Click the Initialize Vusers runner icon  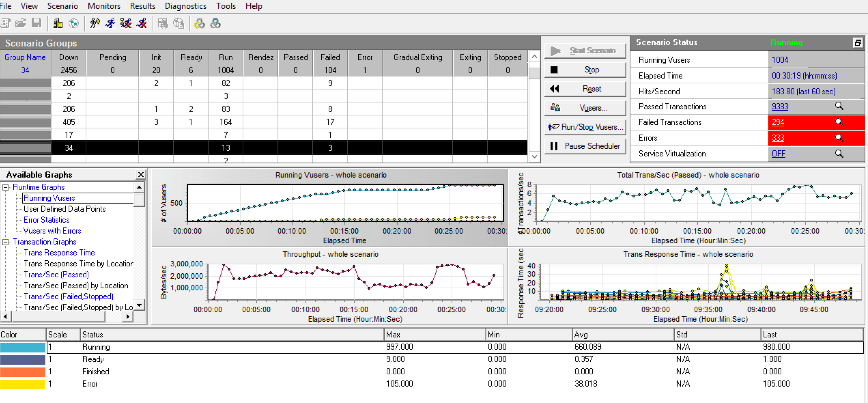click(x=95, y=23)
